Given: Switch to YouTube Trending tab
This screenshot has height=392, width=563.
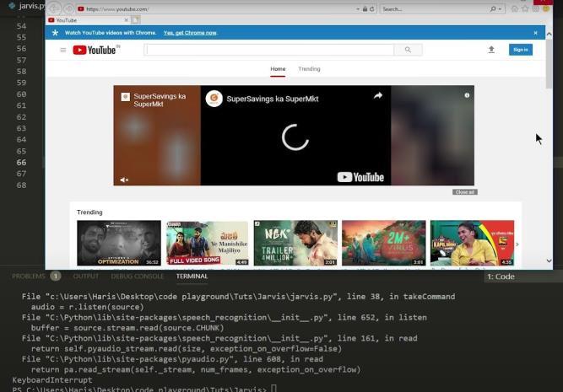Looking at the screenshot, I should pos(309,69).
